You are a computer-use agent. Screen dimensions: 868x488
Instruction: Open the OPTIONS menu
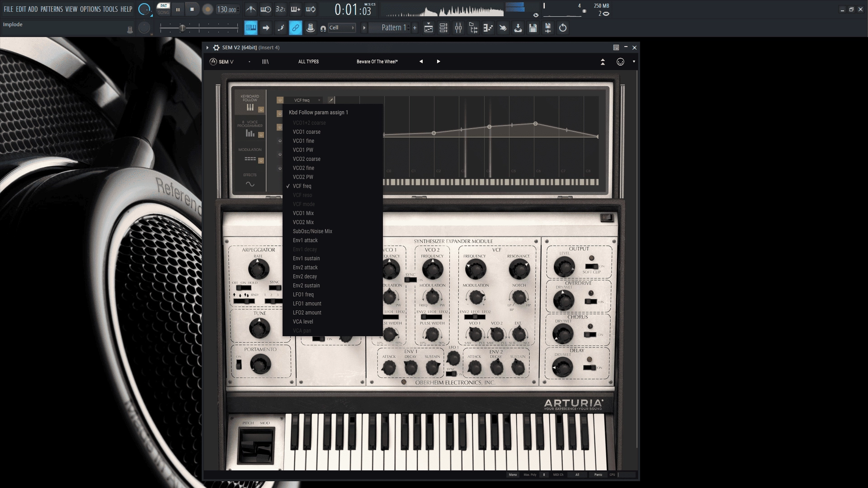click(90, 9)
